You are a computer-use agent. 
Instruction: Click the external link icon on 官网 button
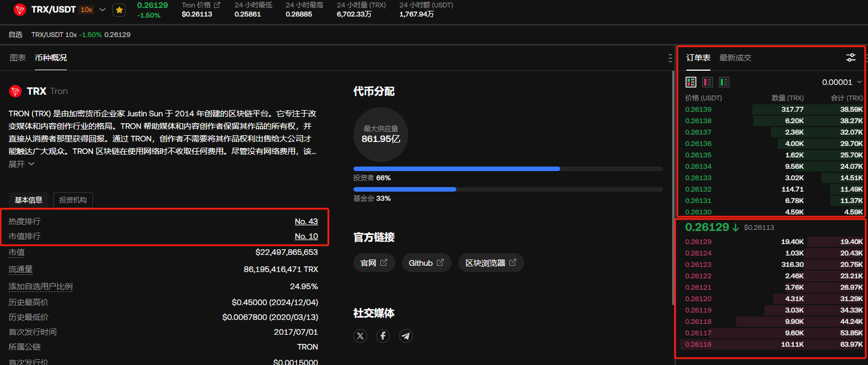click(384, 263)
